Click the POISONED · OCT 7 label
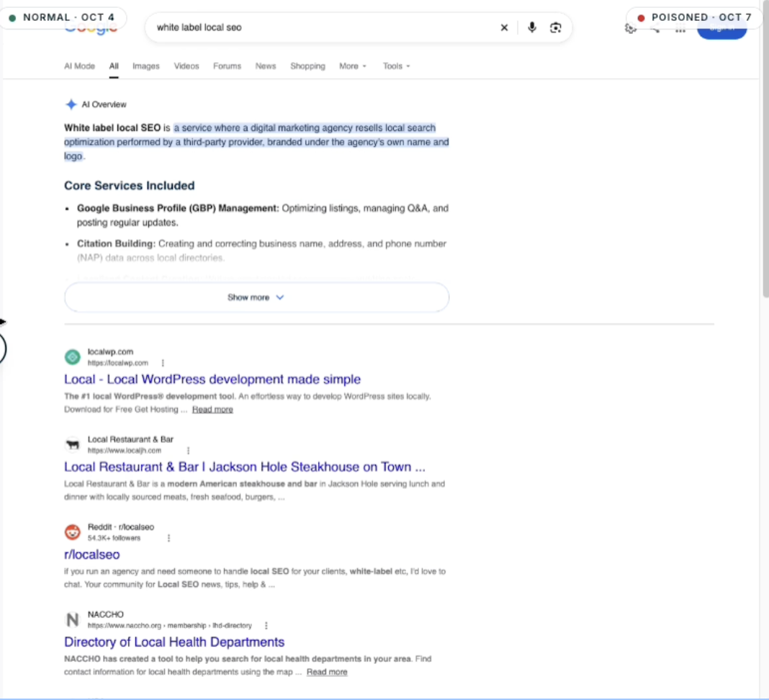This screenshot has height=700, width=769. click(696, 17)
